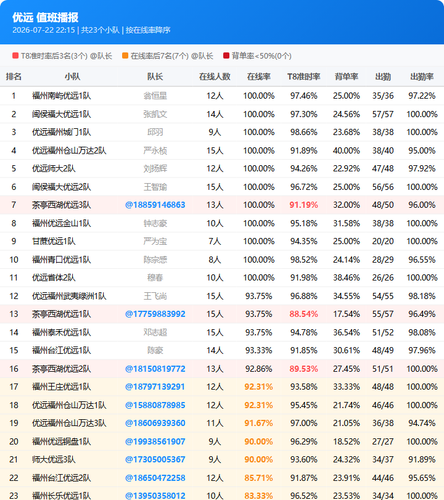The height and width of the screenshot is (500, 444).
Task: Select team 闽侯福大优远2队 in rank 6
Action: pyautogui.click(x=61, y=187)
